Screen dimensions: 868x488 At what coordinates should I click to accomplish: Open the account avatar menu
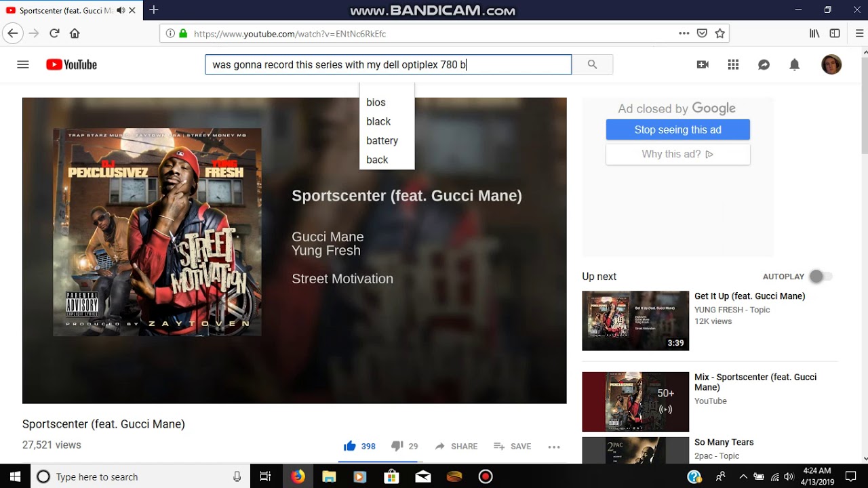(831, 64)
